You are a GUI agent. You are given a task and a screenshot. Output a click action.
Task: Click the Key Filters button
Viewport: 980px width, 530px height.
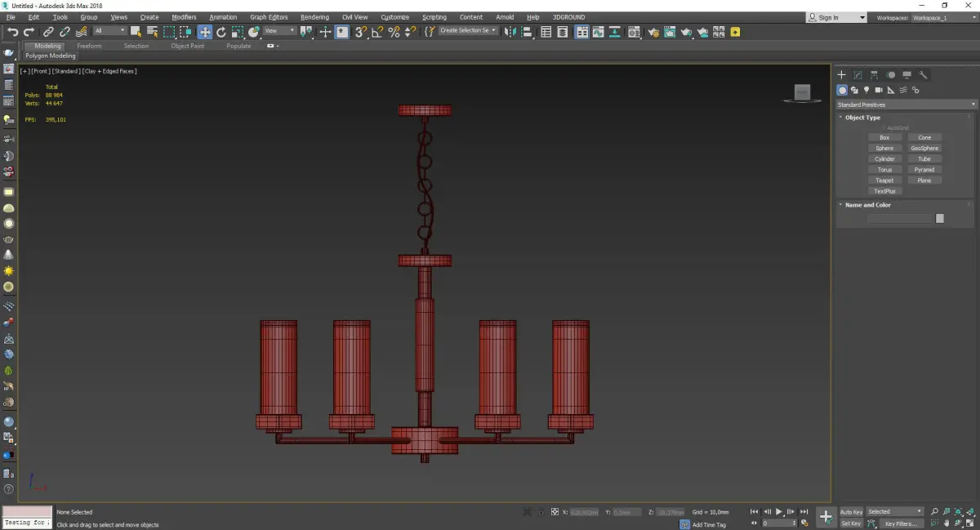point(899,523)
